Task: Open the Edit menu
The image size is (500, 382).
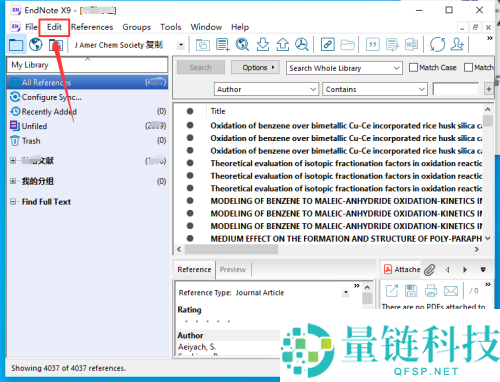Action: [x=54, y=27]
